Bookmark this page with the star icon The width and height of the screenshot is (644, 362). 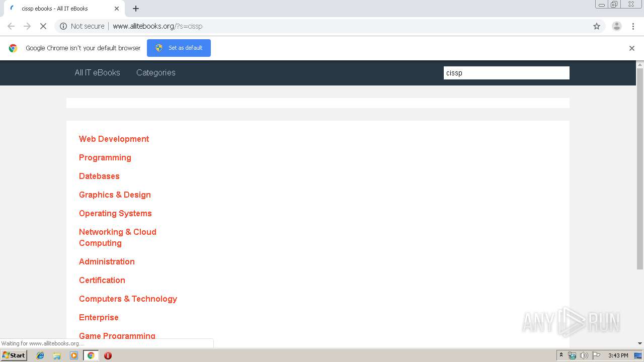(597, 26)
